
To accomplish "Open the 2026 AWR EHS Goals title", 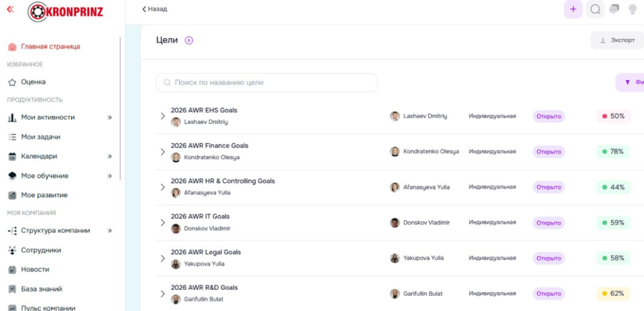I will click(204, 111).
